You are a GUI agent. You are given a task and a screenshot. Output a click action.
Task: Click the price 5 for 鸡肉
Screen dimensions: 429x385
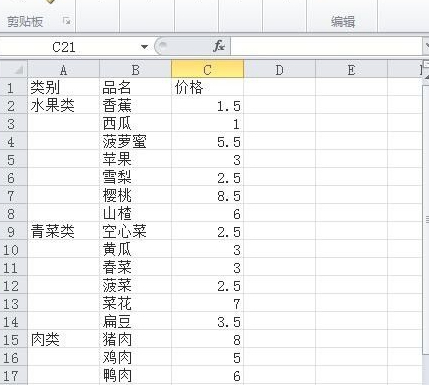207,358
